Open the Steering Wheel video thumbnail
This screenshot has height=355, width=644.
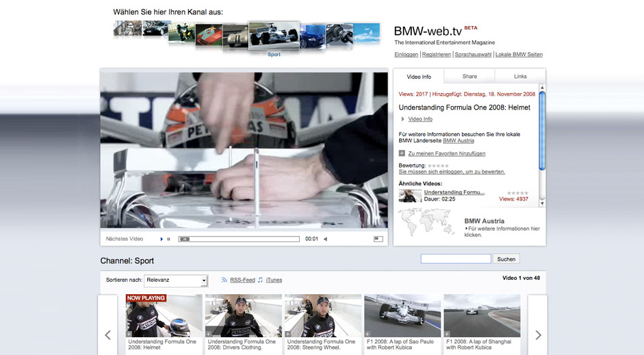pos(323,315)
